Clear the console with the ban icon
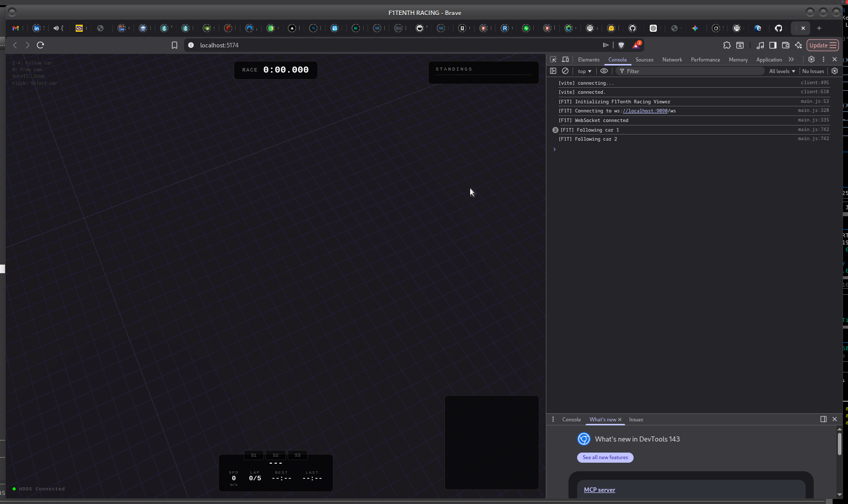The height and width of the screenshot is (504, 848). point(566,71)
